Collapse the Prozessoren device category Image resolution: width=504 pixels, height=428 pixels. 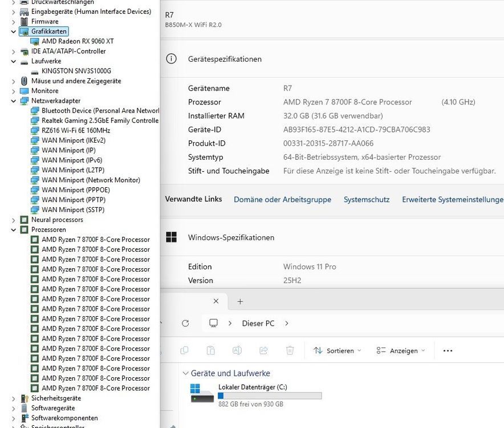[14, 229]
